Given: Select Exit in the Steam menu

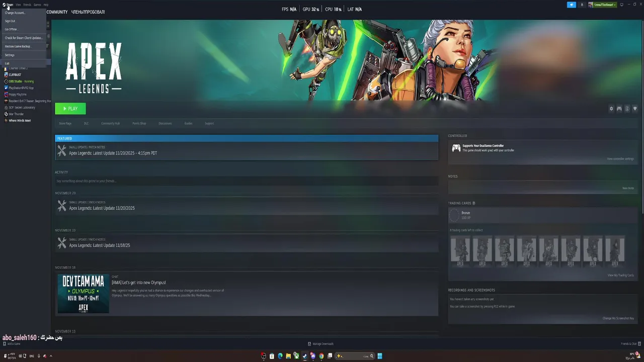Looking at the screenshot, I should (x=23, y=63).
